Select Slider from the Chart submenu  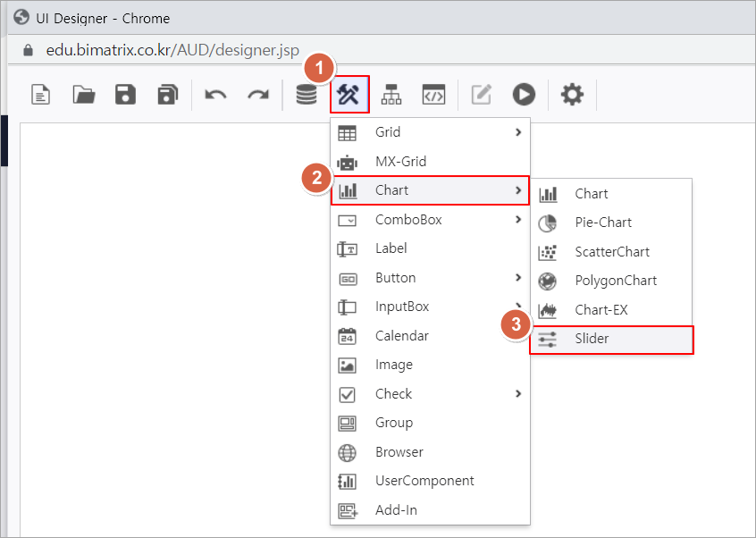tap(611, 340)
